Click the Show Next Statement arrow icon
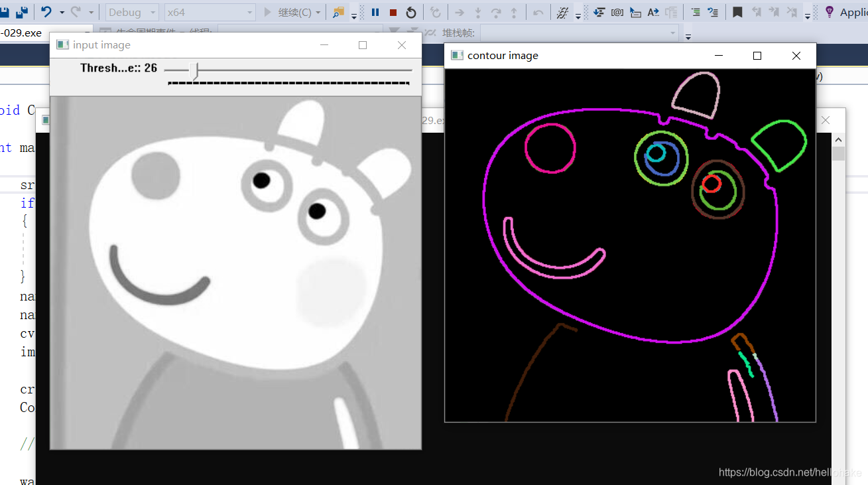The image size is (868, 485). [x=460, y=12]
